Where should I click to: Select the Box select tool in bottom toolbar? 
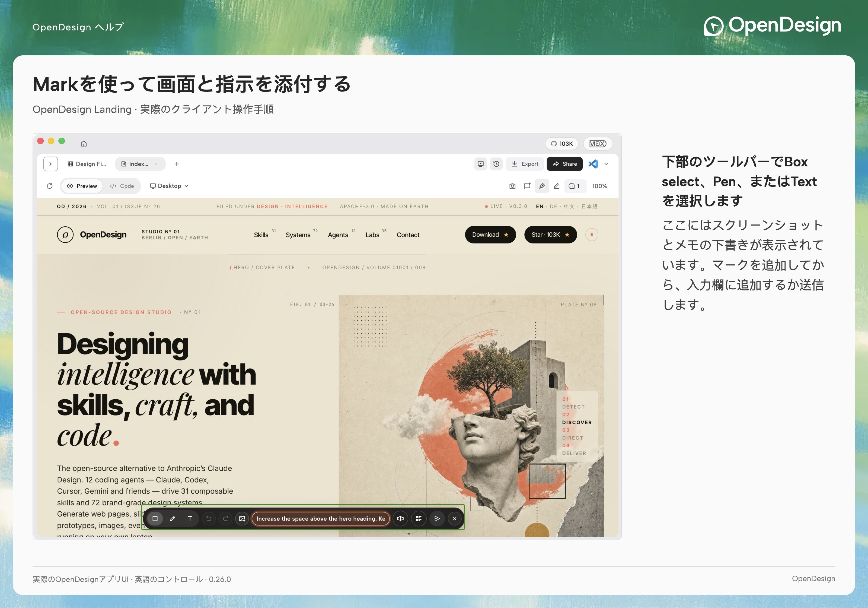tap(155, 518)
